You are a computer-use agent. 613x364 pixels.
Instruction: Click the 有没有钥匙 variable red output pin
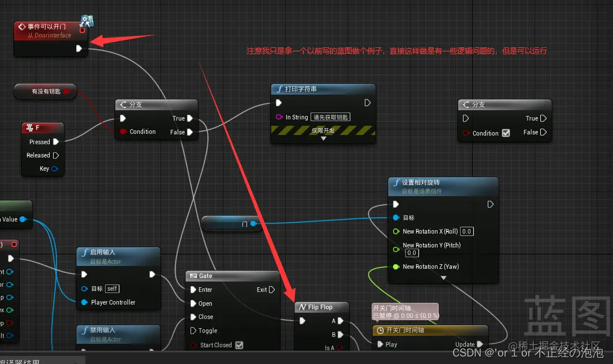coord(66,91)
